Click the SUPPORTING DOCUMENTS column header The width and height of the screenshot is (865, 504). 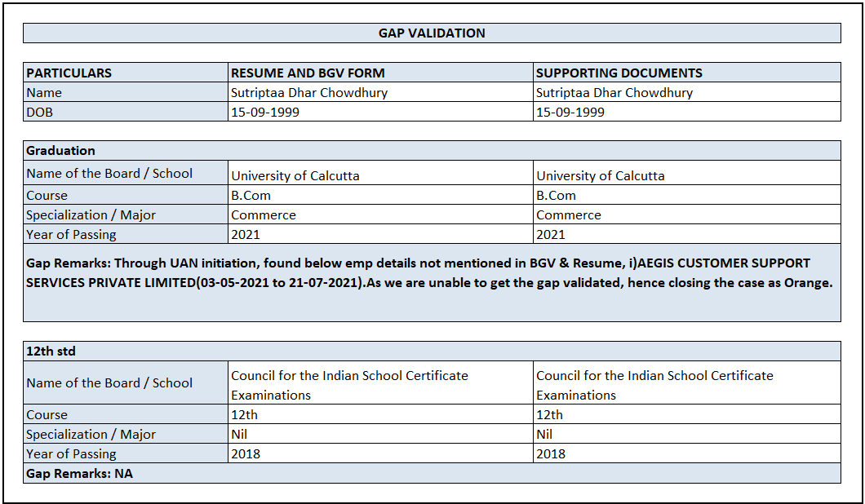(619, 73)
